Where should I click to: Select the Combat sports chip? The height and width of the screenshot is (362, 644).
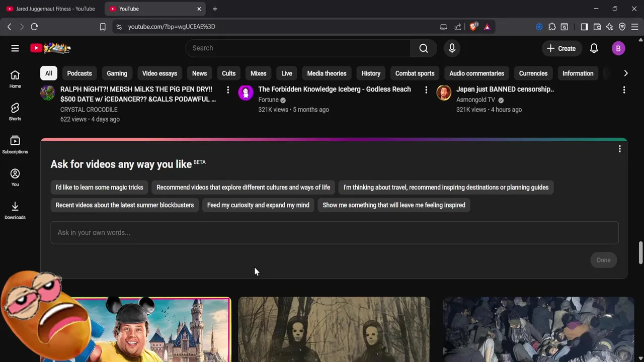click(415, 73)
